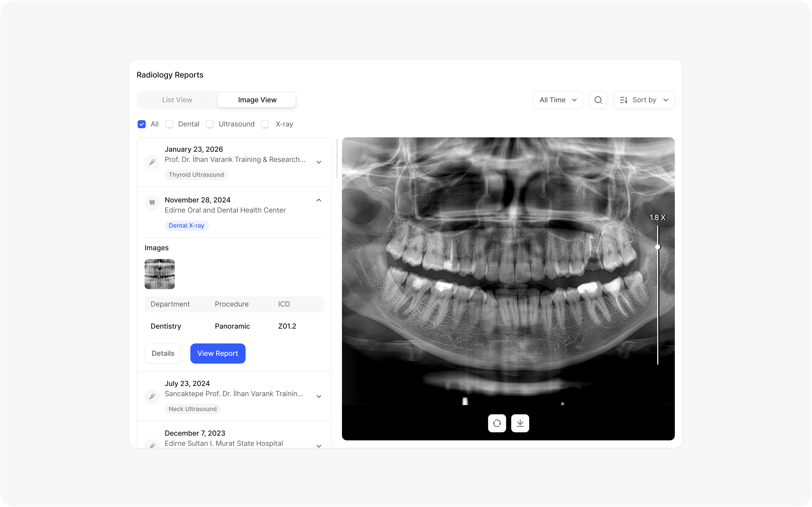
Task: Click the probe icon on July 23 report
Action: pyautogui.click(x=152, y=396)
